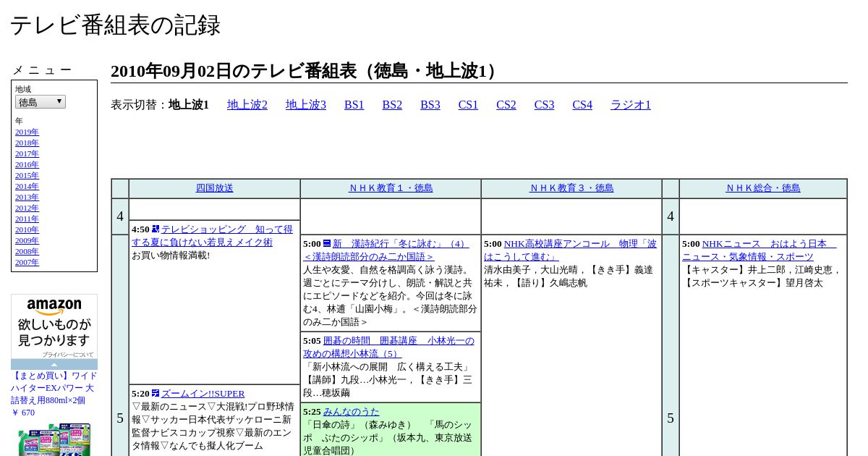Click the ワイドハイター product image thumbnail

click(x=54, y=439)
